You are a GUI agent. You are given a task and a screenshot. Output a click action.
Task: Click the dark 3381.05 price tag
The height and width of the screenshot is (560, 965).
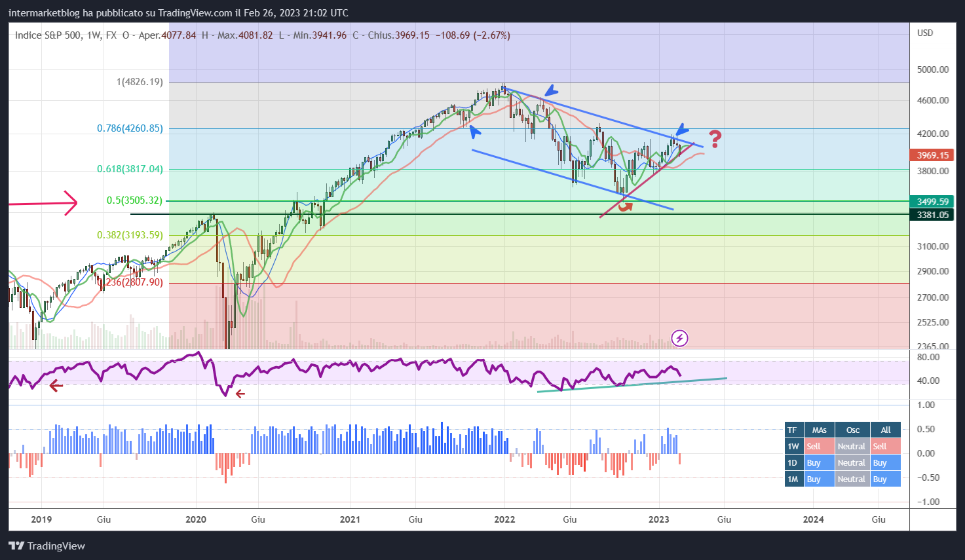[x=932, y=215]
